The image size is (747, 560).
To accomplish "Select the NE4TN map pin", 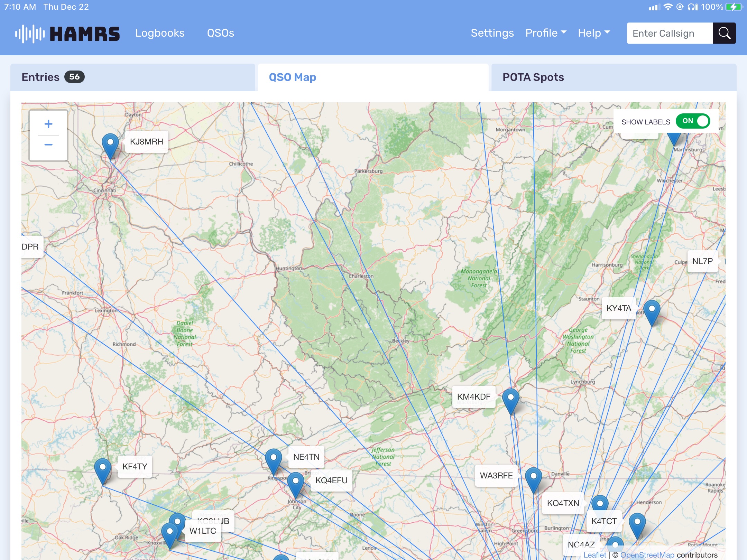I will [x=273, y=462].
